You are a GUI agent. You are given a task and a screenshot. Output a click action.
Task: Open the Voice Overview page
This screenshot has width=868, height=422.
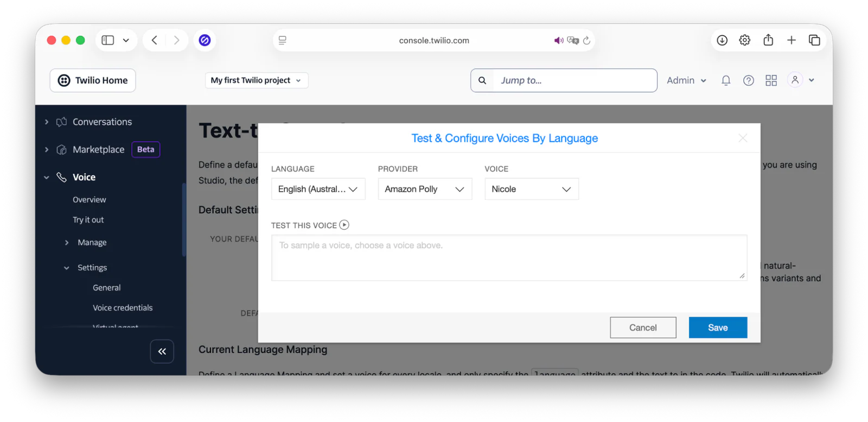[x=90, y=200]
